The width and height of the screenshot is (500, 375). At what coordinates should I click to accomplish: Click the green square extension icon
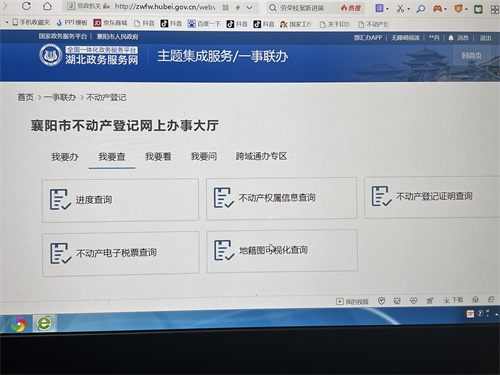point(478,9)
